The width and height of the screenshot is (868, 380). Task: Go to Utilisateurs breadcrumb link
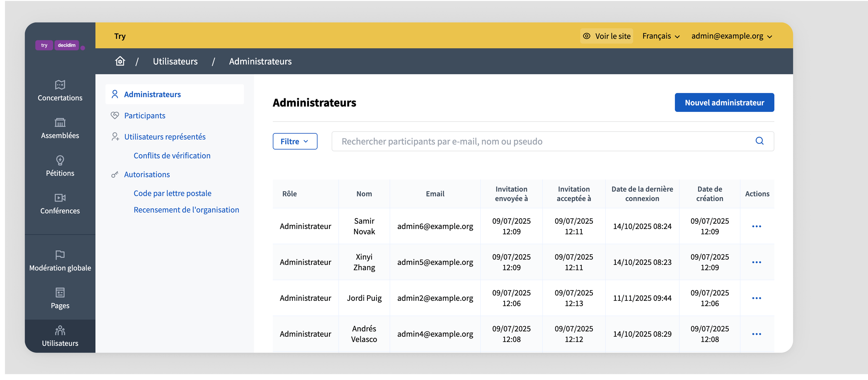[x=175, y=61]
